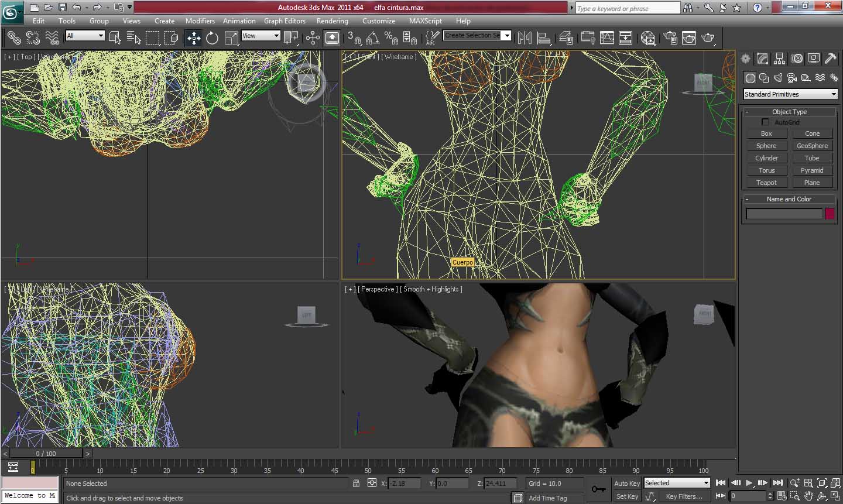
Task: Open the MAXScript menu
Action: (426, 21)
